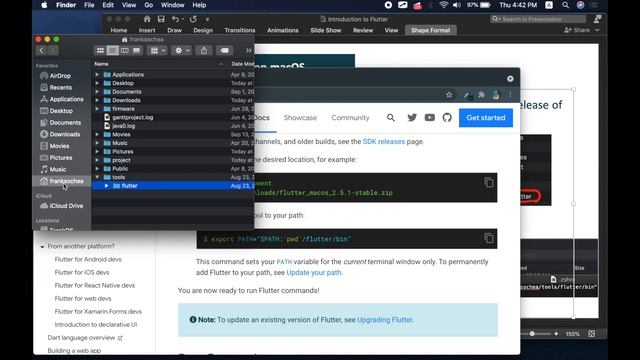Open PowerPoint Slide Show tab
Image resolution: width=640 pixels, height=360 pixels.
tap(326, 30)
